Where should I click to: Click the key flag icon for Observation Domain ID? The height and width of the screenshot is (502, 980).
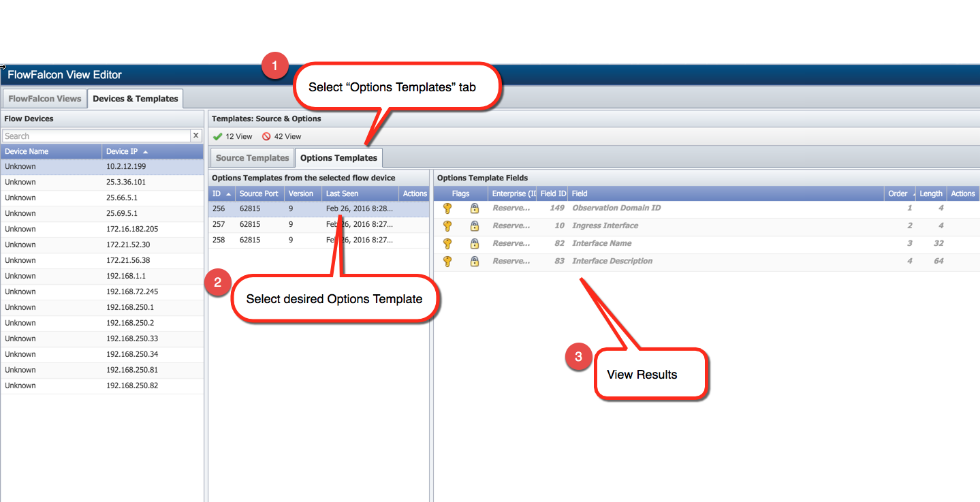pyautogui.click(x=447, y=208)
